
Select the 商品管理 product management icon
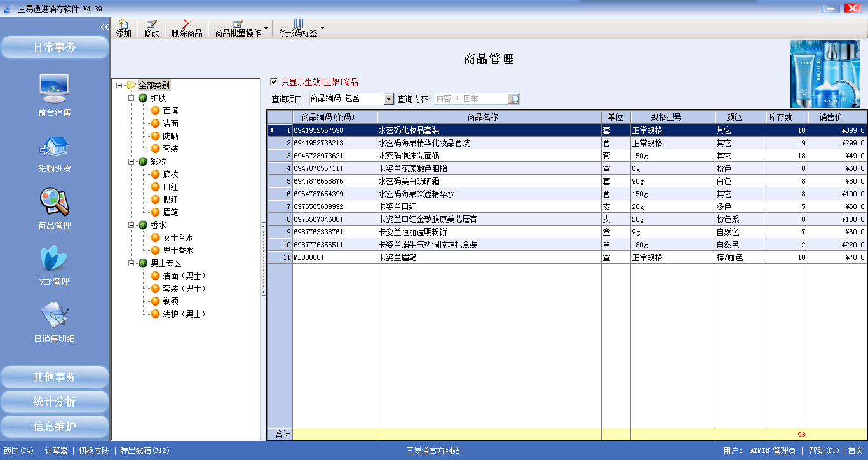(x=54, y=206)
